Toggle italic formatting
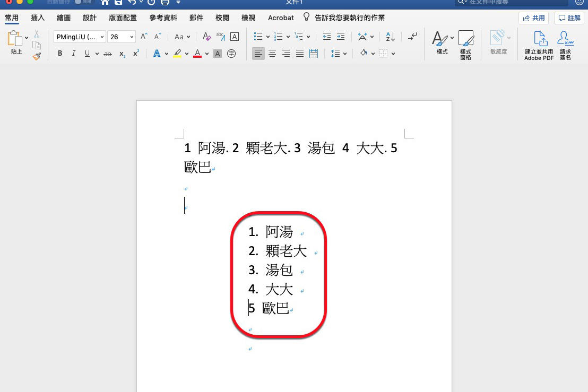The width and height of the screenshot is (588, 392). pos(73,53)
